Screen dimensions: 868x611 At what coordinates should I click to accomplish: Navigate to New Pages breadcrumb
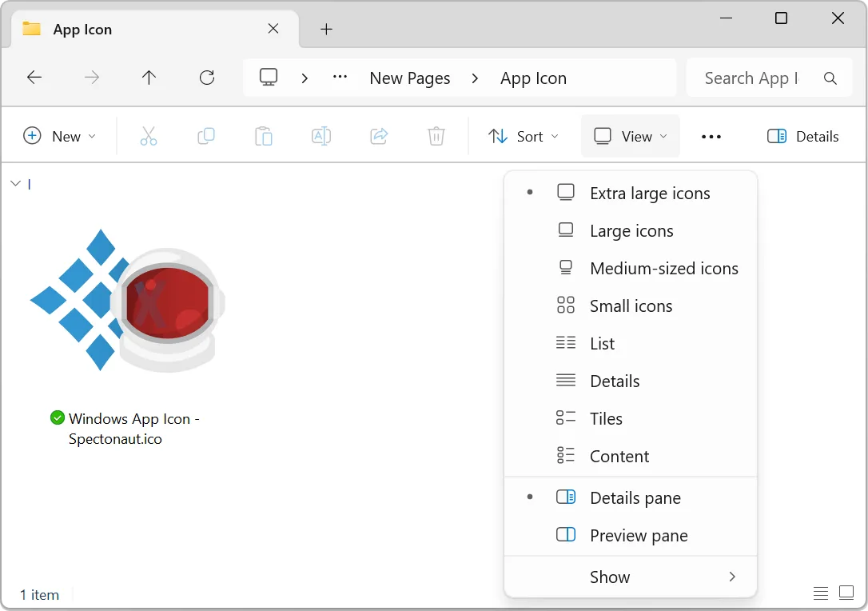click(x=410, y=78)
